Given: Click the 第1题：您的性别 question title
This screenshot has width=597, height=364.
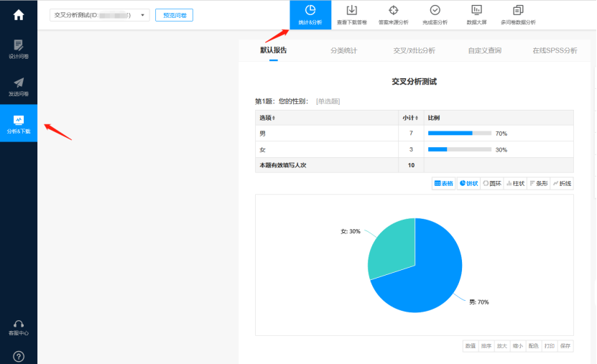Looking at the screenshot, I should 282,101.
